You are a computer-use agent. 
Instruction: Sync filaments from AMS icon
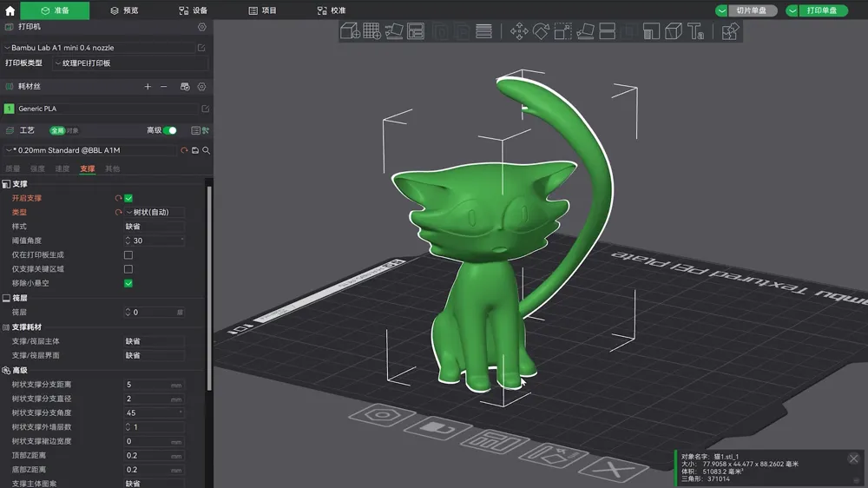185,87
